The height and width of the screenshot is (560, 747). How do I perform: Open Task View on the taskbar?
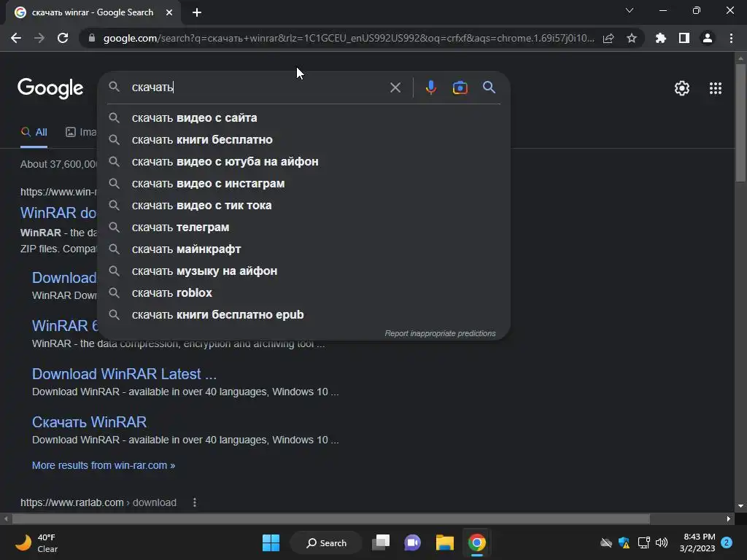coord(381,542)
